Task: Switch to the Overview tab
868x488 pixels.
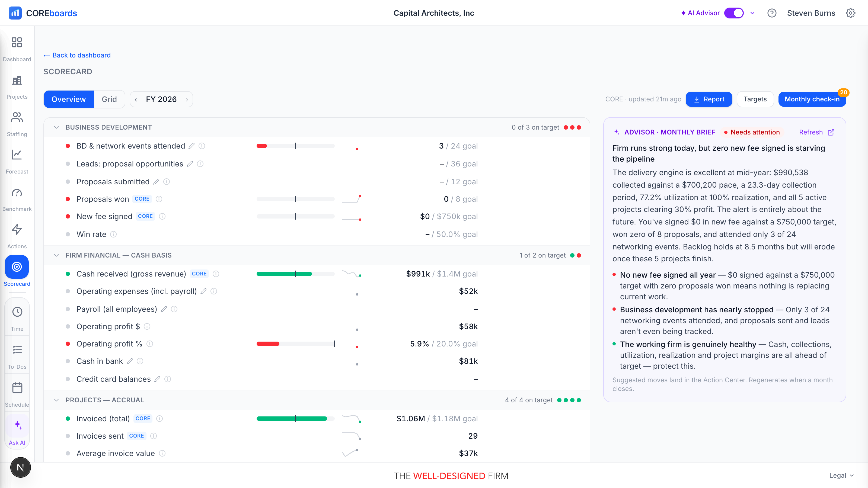Action: [69, 99]
